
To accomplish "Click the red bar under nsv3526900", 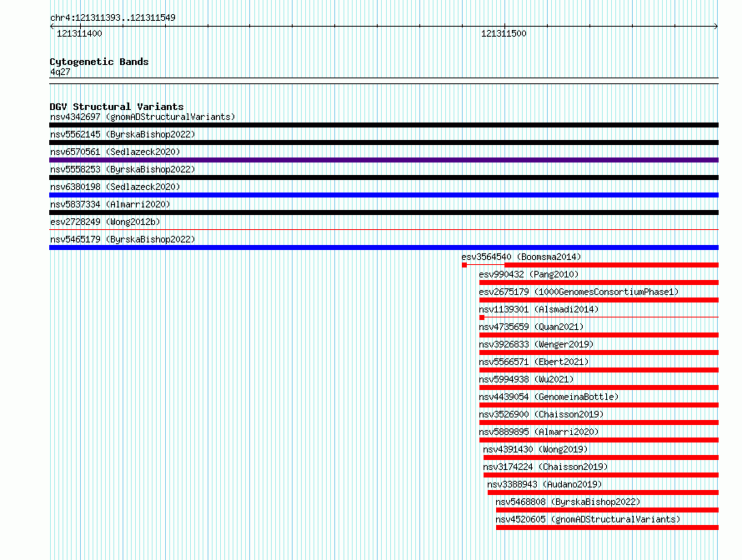I will (x=599, y=422).
